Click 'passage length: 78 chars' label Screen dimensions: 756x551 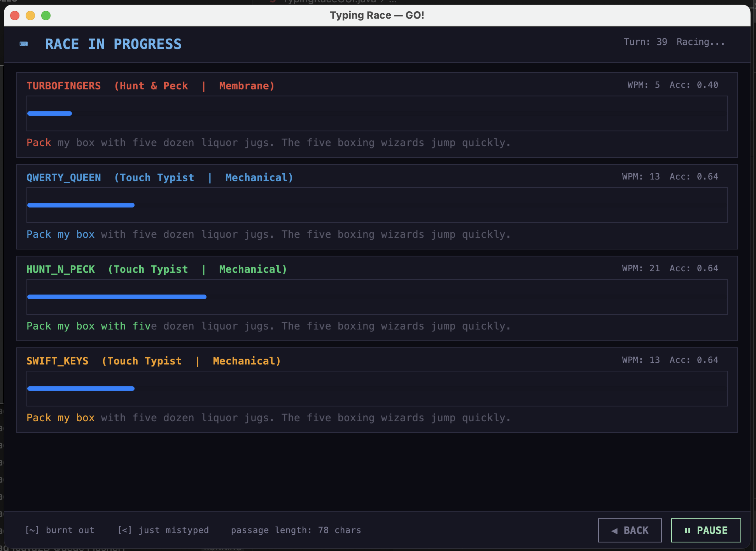click(296, 530)
